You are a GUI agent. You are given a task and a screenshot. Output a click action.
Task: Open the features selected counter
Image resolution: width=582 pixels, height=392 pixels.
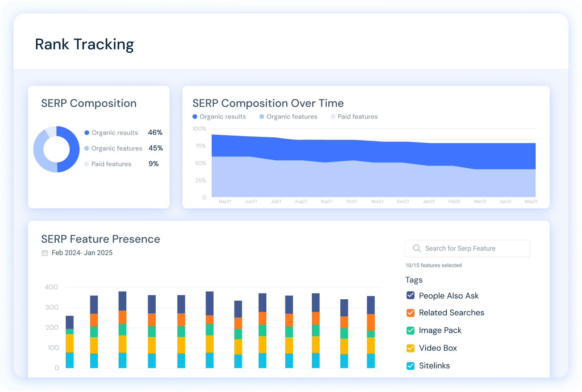[433, 265]
